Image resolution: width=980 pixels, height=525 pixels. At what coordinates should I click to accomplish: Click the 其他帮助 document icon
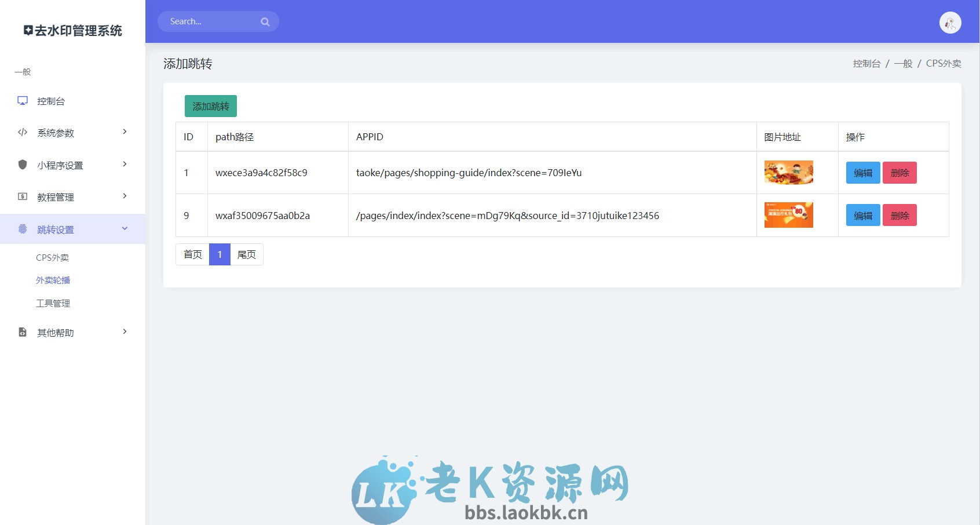point(22,332)
